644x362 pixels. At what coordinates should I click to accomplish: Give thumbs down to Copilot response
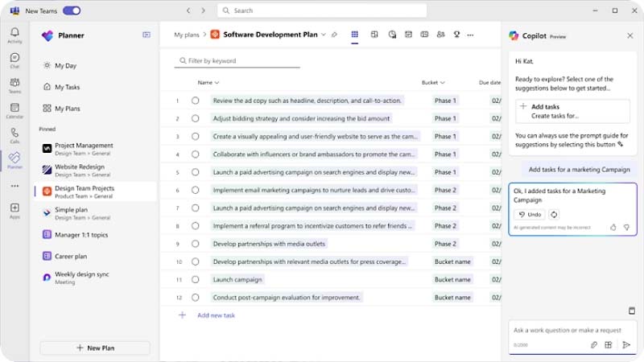pos(626,227)
